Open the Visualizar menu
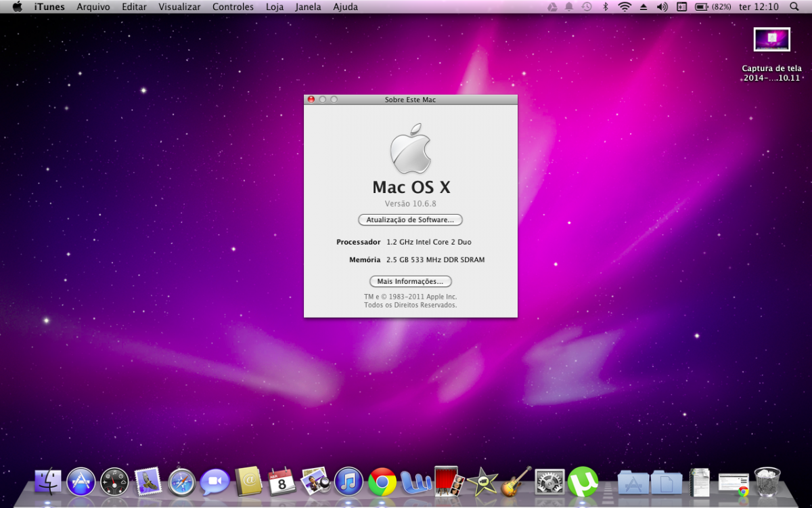812x508 pixels. 179,7
